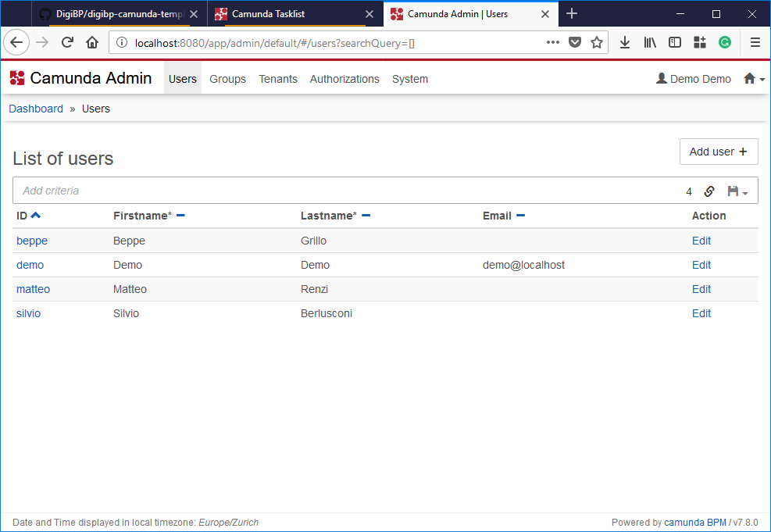
Task: Click the browser home icon
Action: (x=92, y=42)
